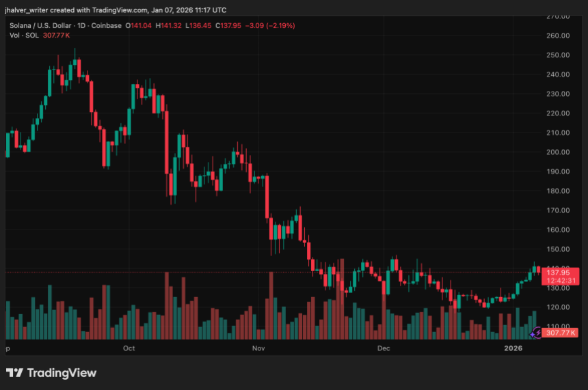
Task: Click the Nov label on time axis
Action: [x=258, y=348]
